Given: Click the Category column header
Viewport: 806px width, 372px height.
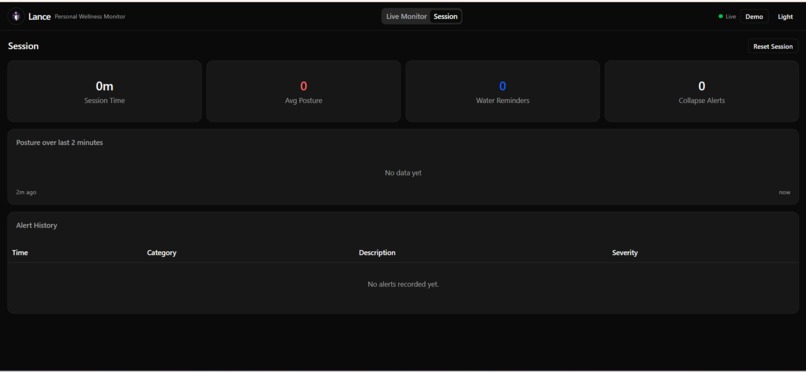Looking at the screenshot, I should (x=161, y=253).
